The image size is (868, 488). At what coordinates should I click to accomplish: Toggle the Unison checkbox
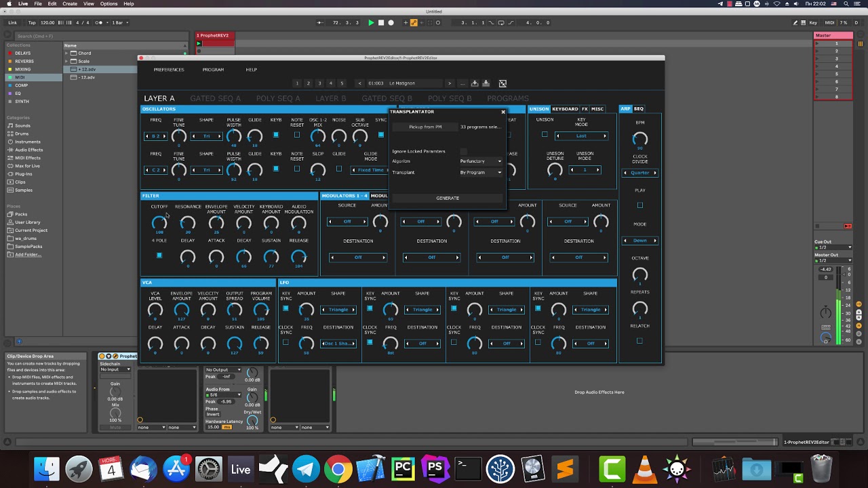click(x=545, y=135)
